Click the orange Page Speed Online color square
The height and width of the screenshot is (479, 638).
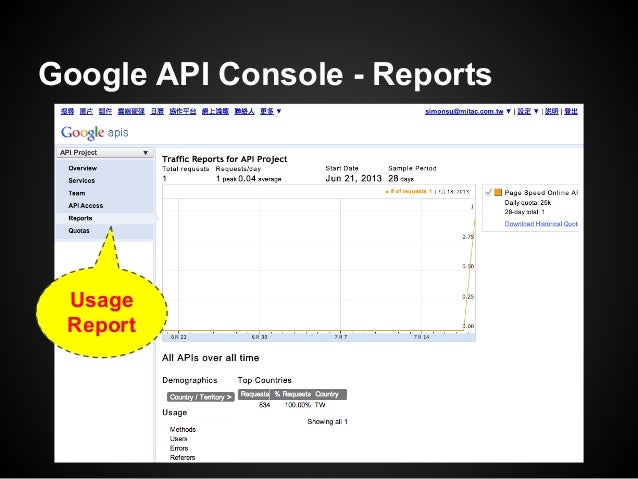click(x=498, y=192)
